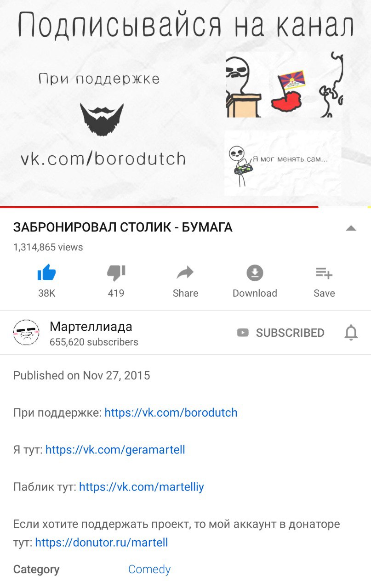
Task: Tap the Save to playlist icon
Action: [x=324, y=273]
